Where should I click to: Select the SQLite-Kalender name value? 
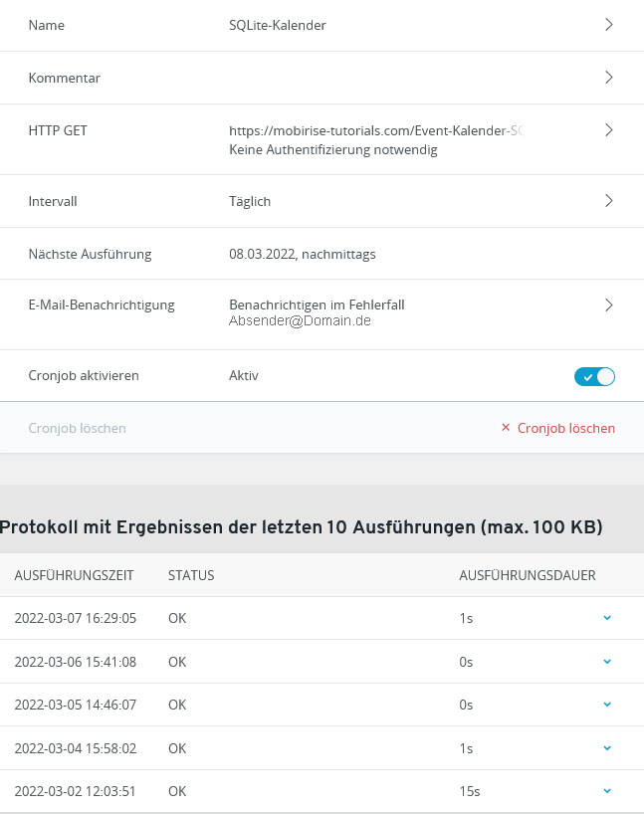tap(277, 25)
